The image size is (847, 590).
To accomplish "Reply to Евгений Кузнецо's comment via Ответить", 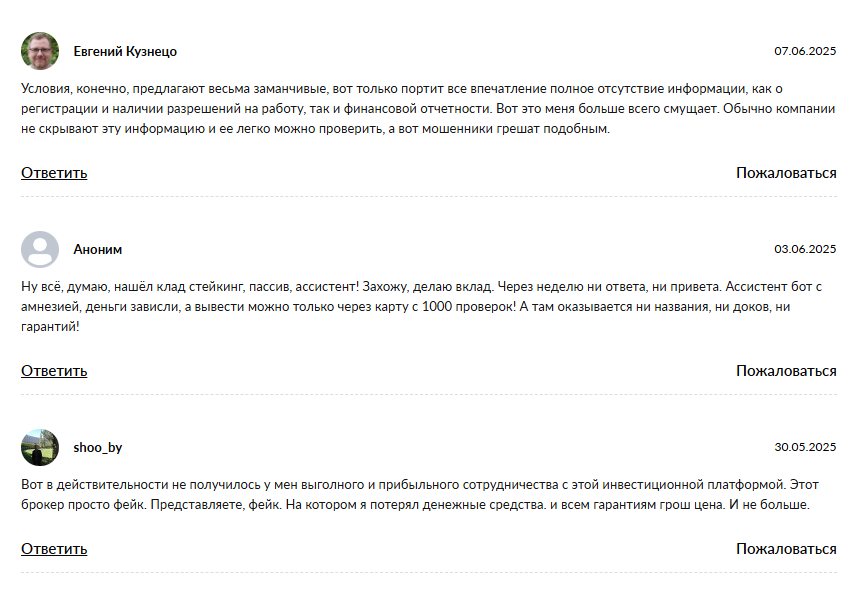I will pos(54,173).
